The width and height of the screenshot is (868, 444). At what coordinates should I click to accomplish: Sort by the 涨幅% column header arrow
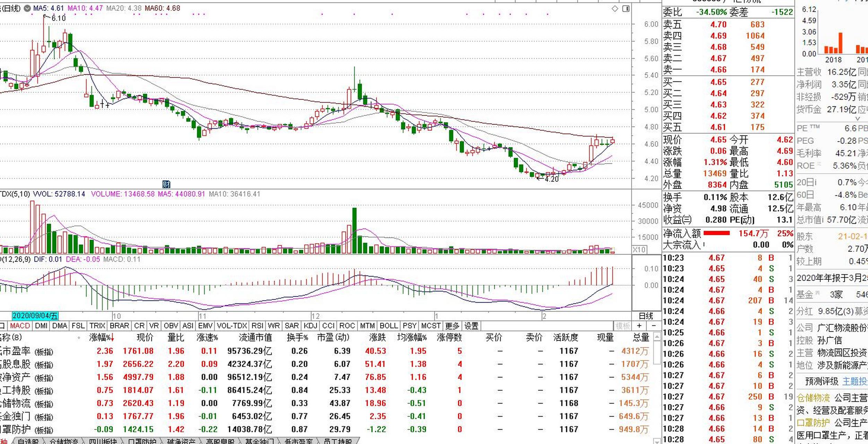(x=112, y=338)
